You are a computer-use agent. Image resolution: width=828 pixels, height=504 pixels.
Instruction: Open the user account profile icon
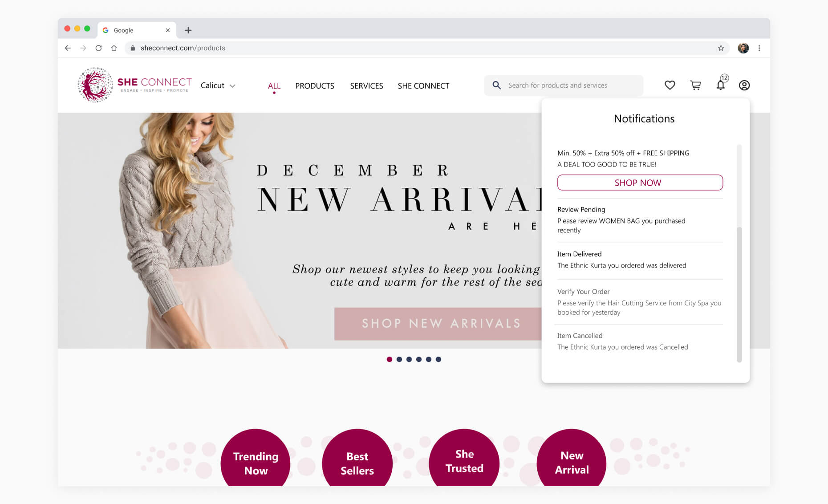[x=744, y=85]
